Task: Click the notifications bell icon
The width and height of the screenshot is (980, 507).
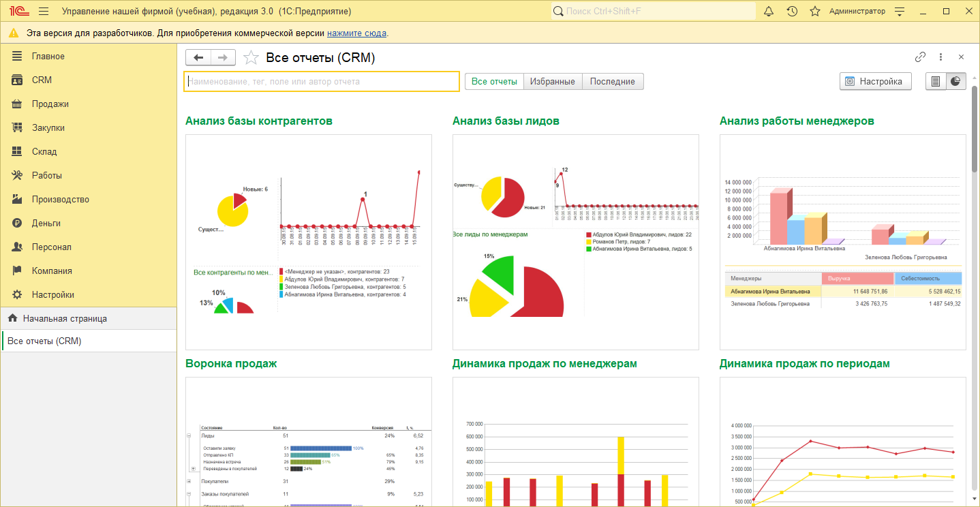Action: click(769, 12)
